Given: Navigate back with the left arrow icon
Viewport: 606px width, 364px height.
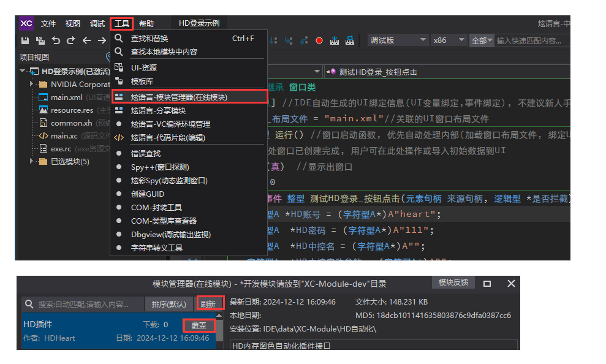Looking at the screenshot, I should point(86,40).
